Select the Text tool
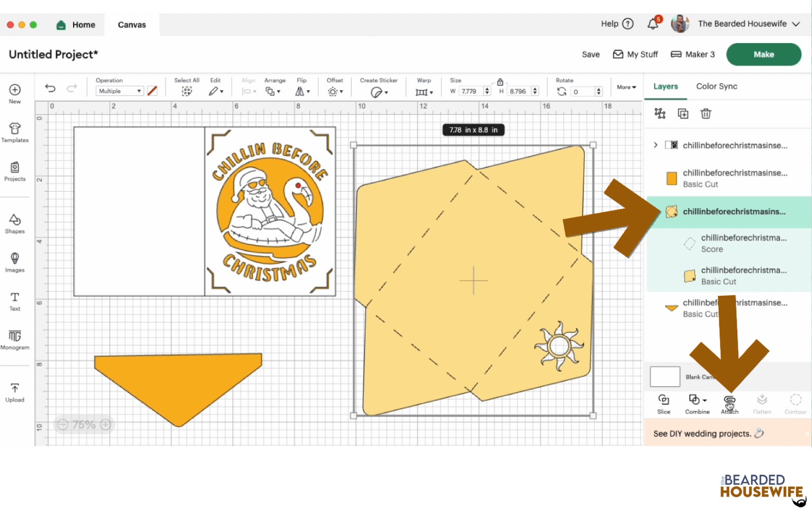 pyautogui.click(x=15, y=301)
